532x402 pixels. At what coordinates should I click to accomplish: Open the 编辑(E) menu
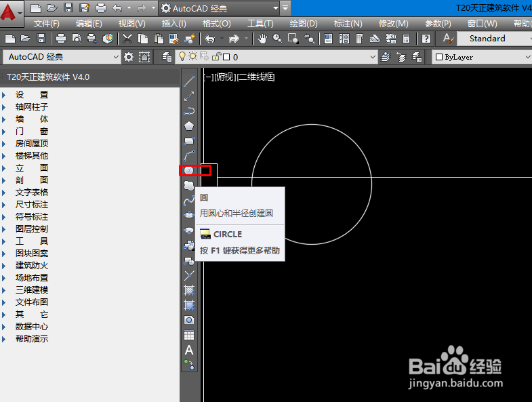pyautogui.click(x=89, y=24)
